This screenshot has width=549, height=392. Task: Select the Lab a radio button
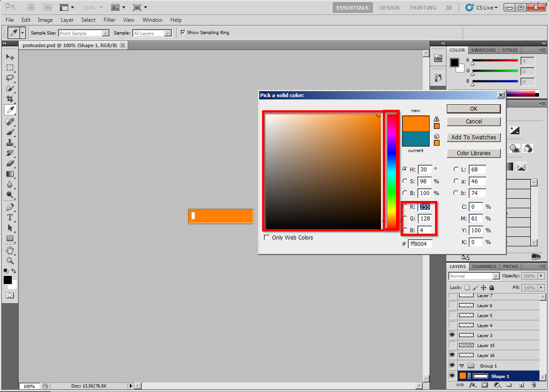tap(456, 181)
